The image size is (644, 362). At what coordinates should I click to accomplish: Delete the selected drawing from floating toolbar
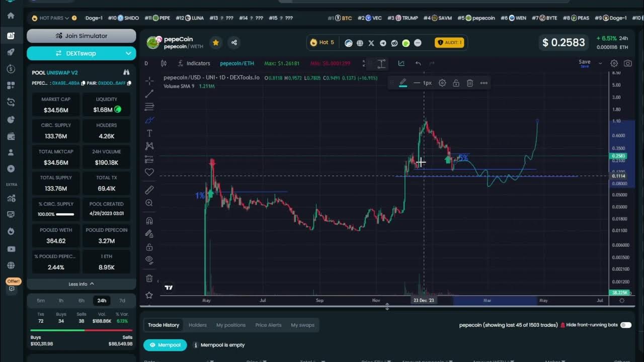[x=470, y=83]
